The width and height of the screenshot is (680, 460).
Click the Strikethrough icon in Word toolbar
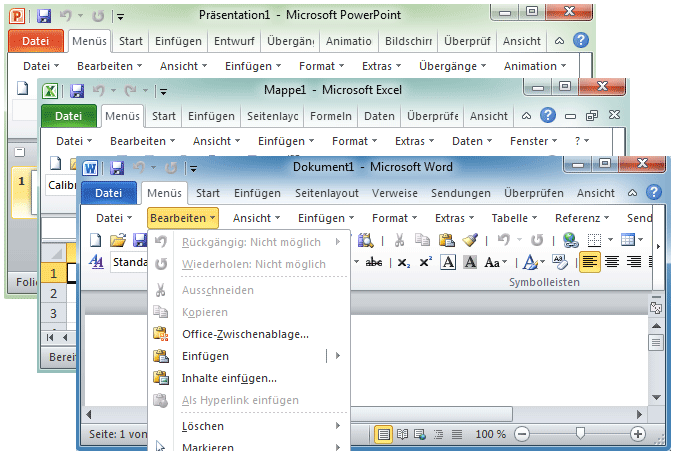(375, 262)
